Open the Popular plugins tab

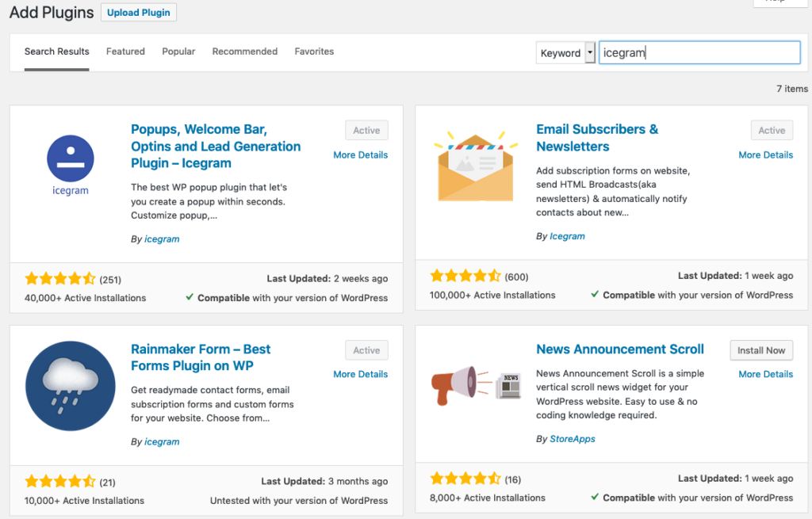click(178, 52)
